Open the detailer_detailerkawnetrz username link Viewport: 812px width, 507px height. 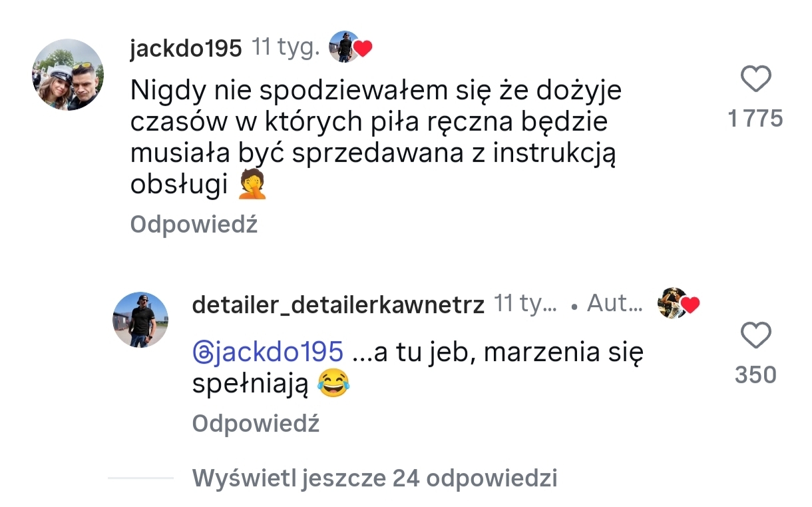338,304
